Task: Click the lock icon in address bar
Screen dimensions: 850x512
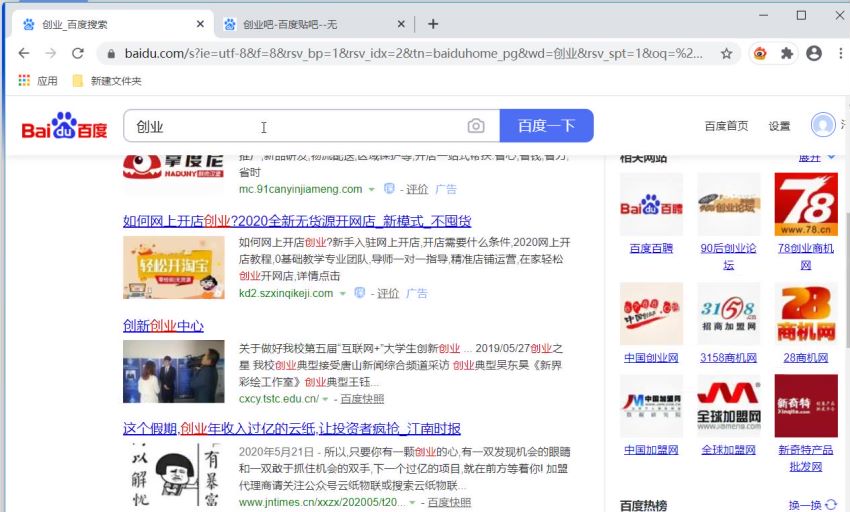Action: click(x=111, y=54)
